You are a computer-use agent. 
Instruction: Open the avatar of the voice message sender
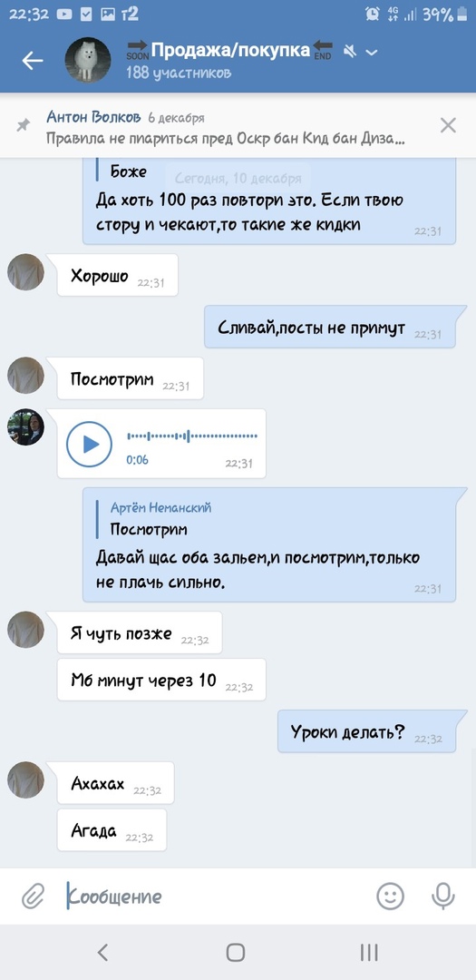tap(25, 426)
